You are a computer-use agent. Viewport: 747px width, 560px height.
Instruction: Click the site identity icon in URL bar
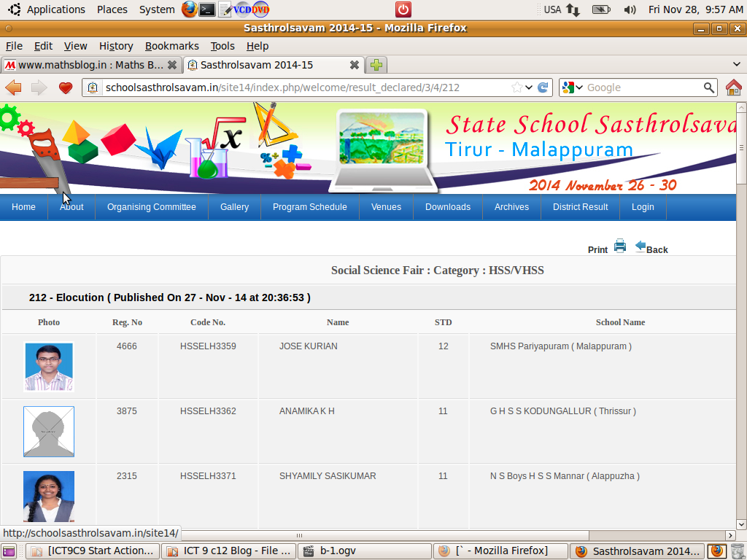(x=93, y=87)
